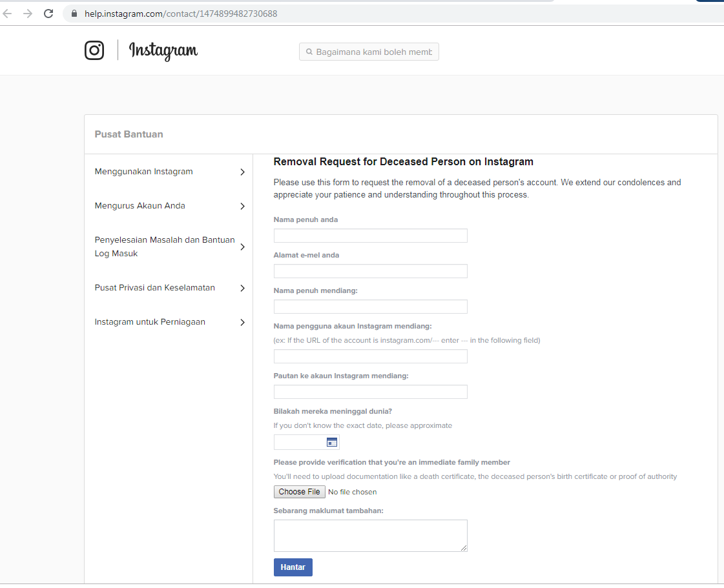This screenshot has width=724, height=588.
Task: Reload the page with the refresh icon
Action: [x=48, y=14]
